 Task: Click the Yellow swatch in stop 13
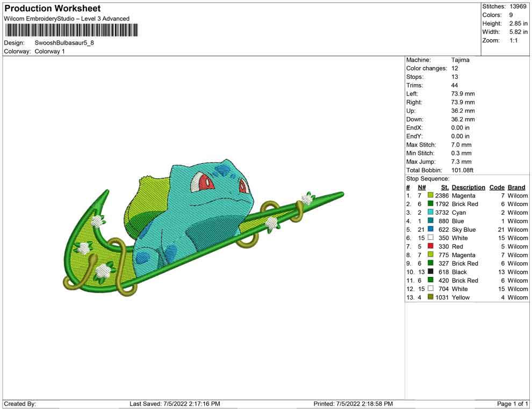pyautogui.click(x=430, y=297)
